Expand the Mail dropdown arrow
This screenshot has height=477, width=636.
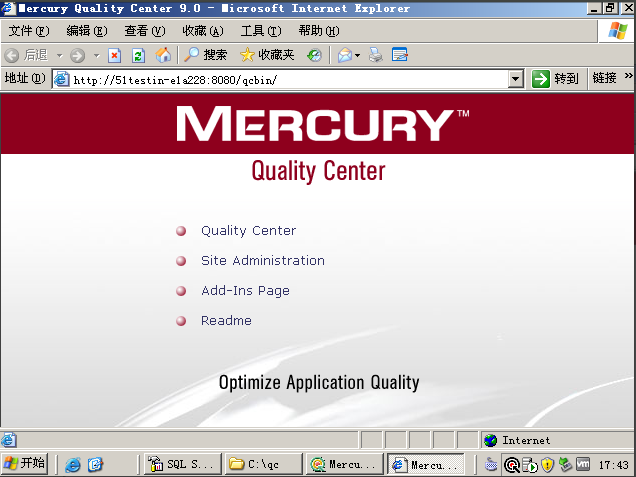click(x=357, y=55)
